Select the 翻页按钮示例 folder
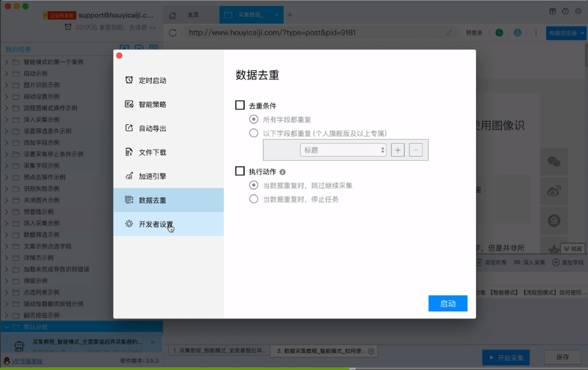Screen dimensions: 588x370 point(41,315)
